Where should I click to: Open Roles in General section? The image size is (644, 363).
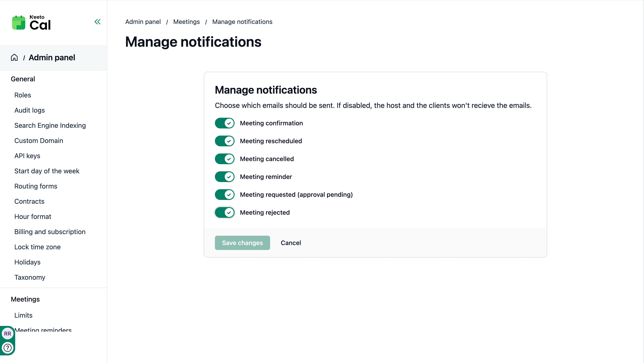[x=23, y=95]
